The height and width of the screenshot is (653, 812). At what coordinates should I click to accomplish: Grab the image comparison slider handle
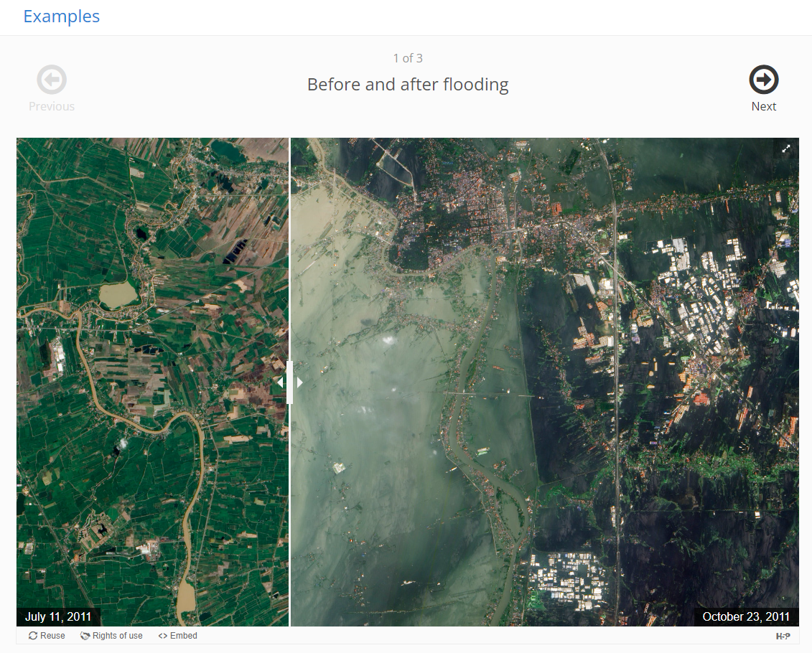289,382
